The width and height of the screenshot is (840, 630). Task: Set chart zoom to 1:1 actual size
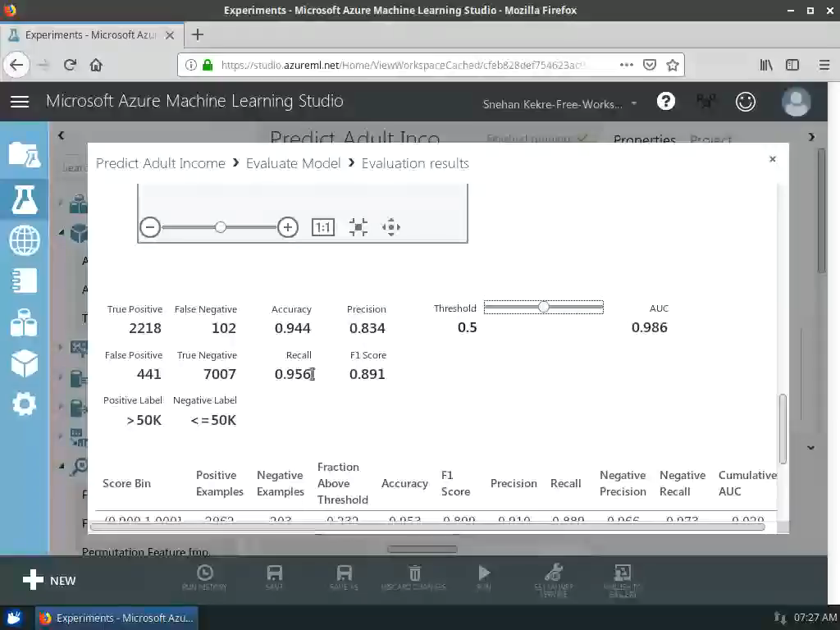point(323,227)
